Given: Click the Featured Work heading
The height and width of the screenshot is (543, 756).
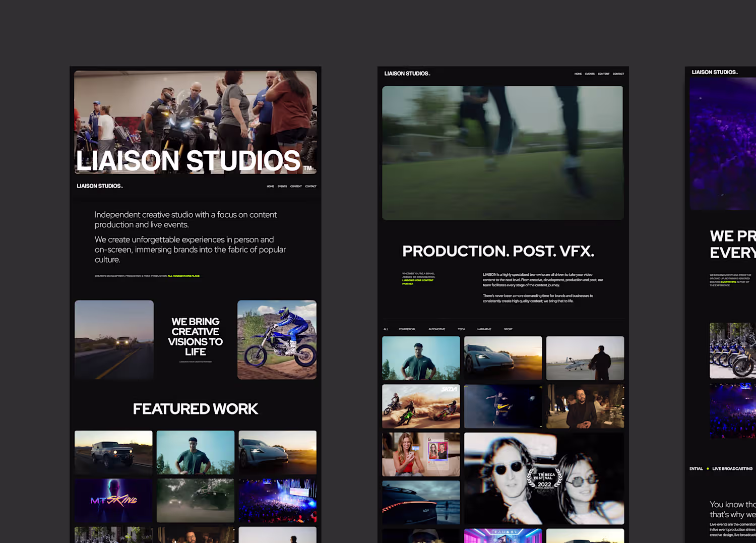Looking at the screenshot, I should [x=196, y=409].
